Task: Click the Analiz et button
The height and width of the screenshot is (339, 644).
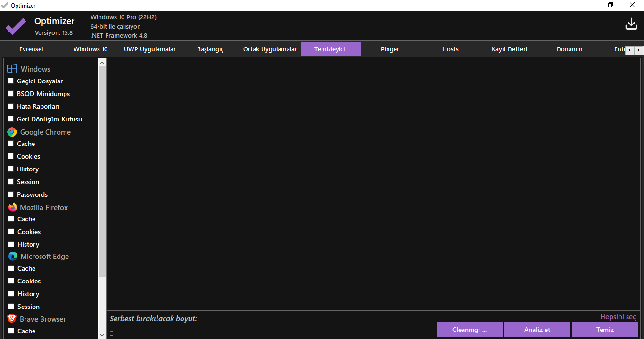Action: pos(537,330)
